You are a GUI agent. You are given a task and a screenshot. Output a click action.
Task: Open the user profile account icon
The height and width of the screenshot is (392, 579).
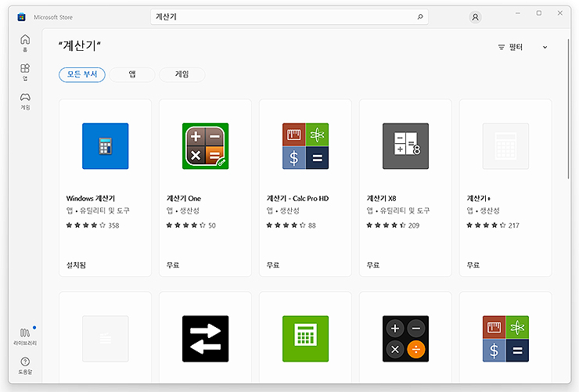[x=475, y=17]
